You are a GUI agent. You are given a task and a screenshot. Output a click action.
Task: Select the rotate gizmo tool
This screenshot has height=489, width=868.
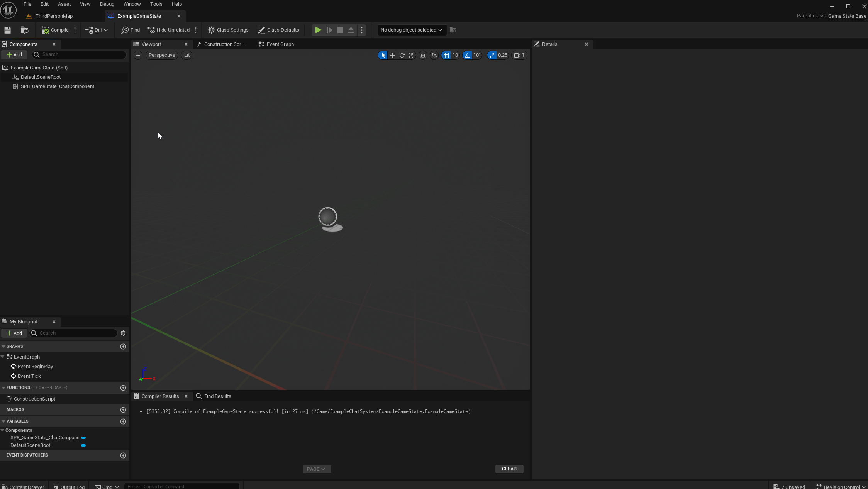402,55
